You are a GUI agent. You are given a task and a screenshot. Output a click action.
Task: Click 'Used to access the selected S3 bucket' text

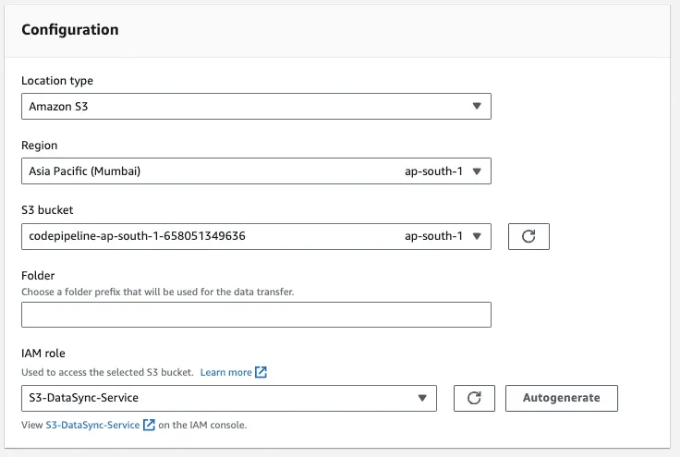coord(107,372)
